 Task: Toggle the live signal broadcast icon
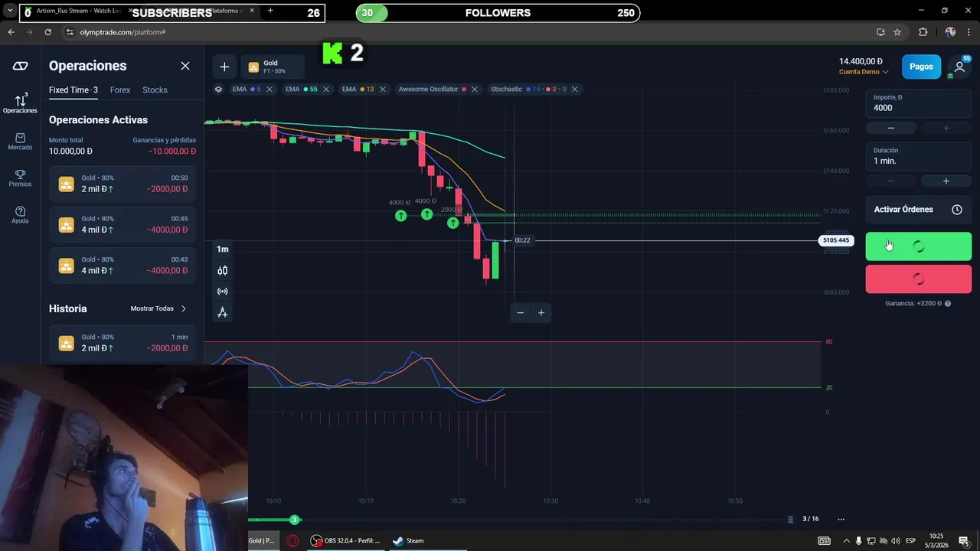click(222, 291)
